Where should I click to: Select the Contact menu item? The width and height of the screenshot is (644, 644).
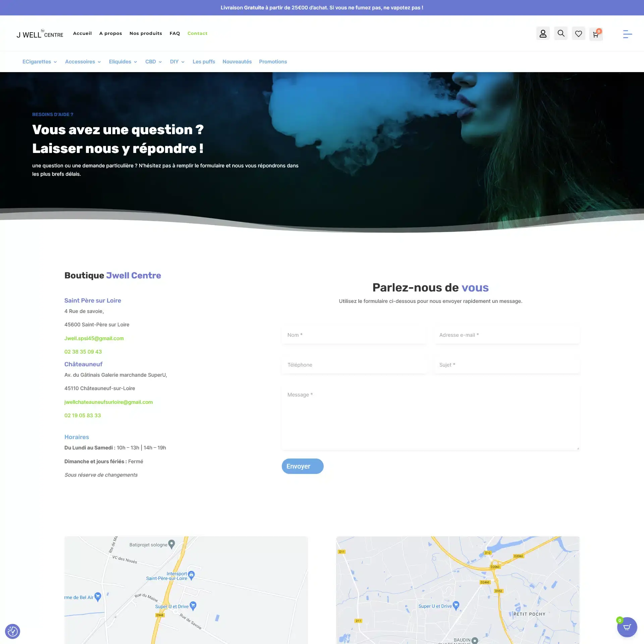click(198, 33)
